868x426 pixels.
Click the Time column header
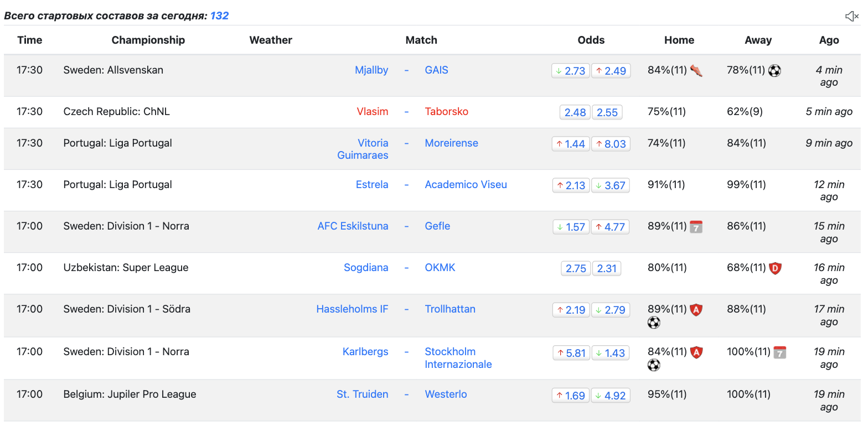pyautogui.click(x=30, y=40)
